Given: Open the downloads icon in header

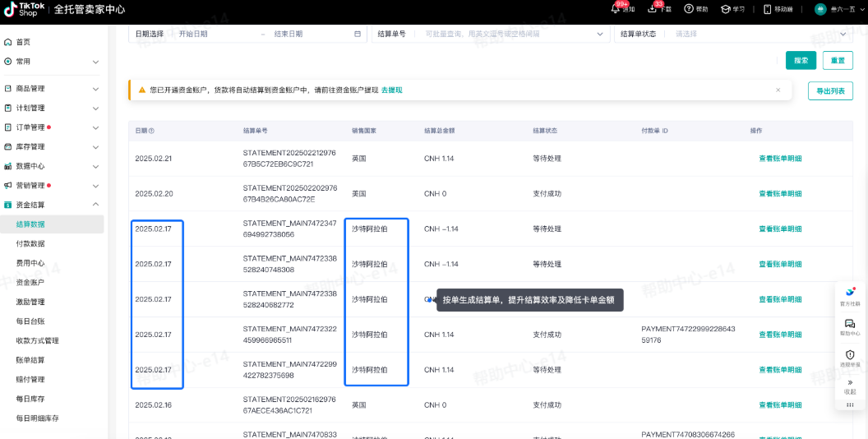Looking at the screenshot, I should coord(652,9).
